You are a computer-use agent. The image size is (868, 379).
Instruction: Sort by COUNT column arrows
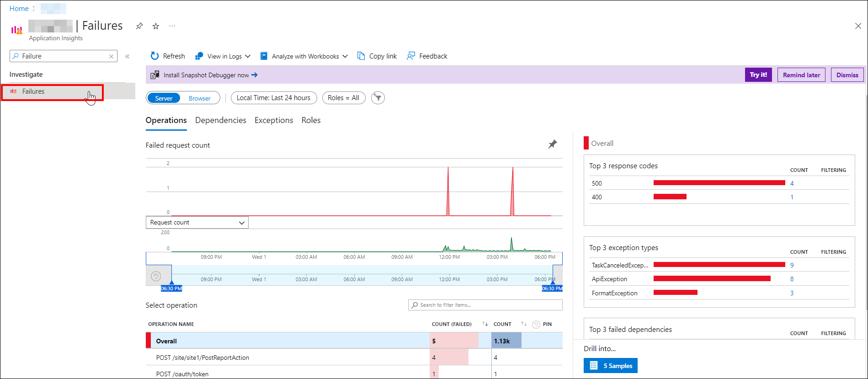pyautogui.click(x=524, y=324)
